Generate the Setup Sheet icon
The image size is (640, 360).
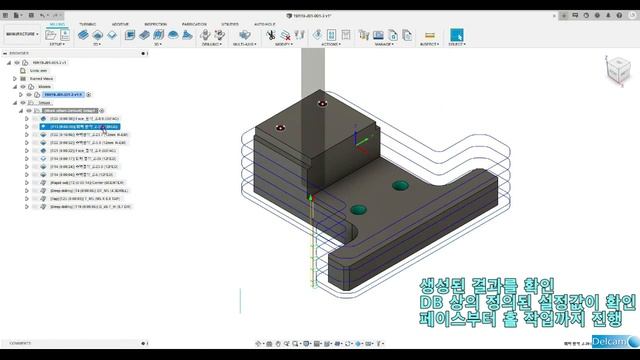coord(346,35)
